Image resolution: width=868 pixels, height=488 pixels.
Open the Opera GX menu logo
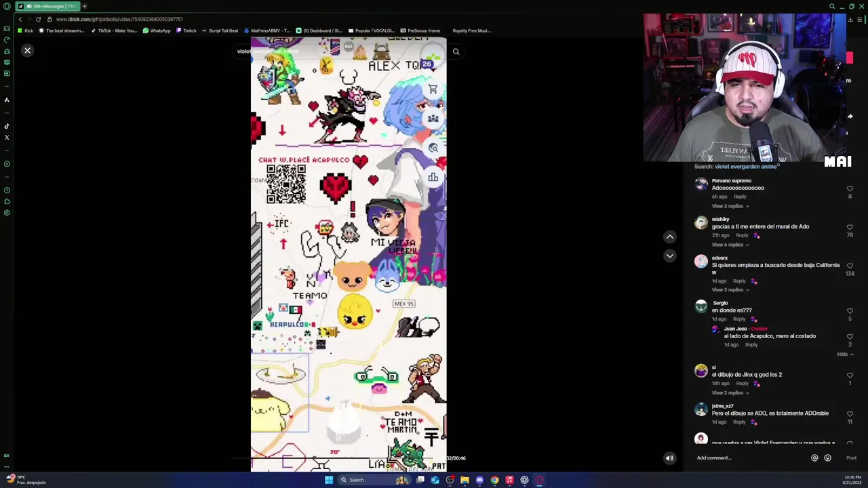click(x=6, y=6)
